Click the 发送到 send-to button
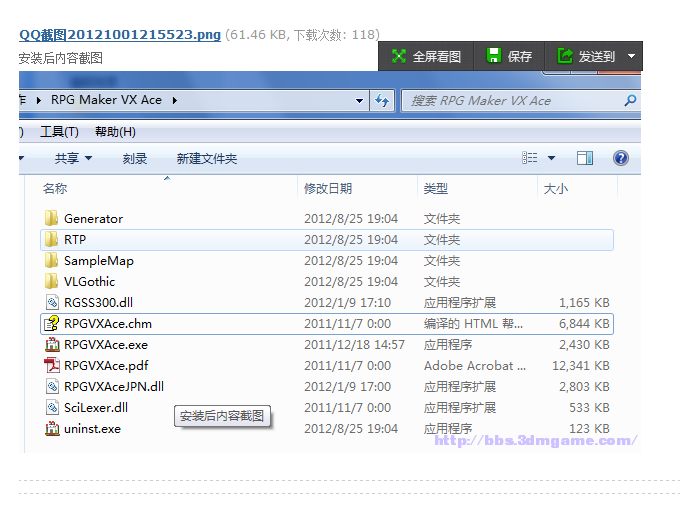 [x=586, y=56]
